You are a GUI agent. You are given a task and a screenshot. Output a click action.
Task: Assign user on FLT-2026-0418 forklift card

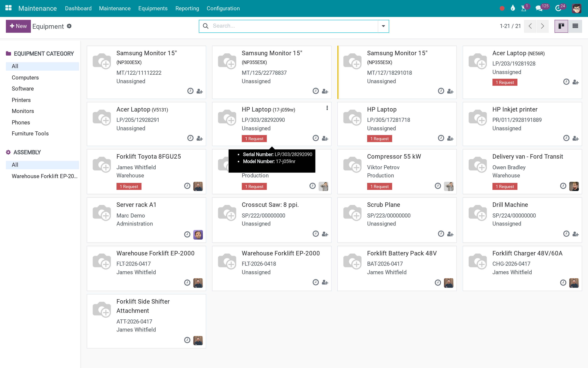[x=325, y=282]
